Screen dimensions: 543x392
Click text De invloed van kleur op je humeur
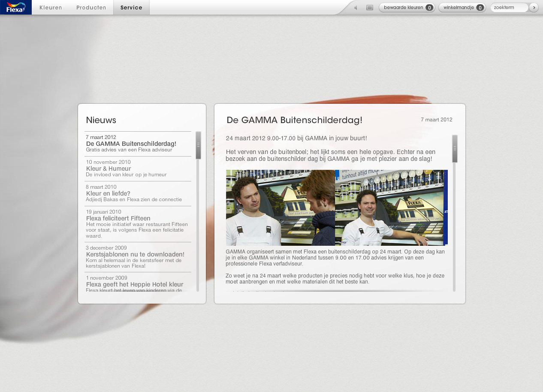pyautogui.click(x=126, y=175)
